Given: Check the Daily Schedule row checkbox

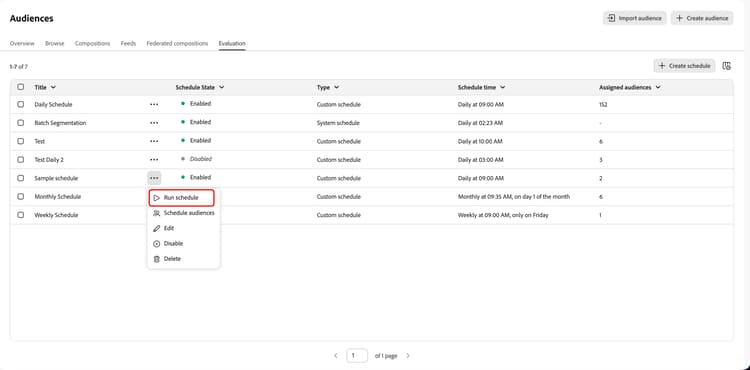Looking at the screenshot, I should pos(21,104).
